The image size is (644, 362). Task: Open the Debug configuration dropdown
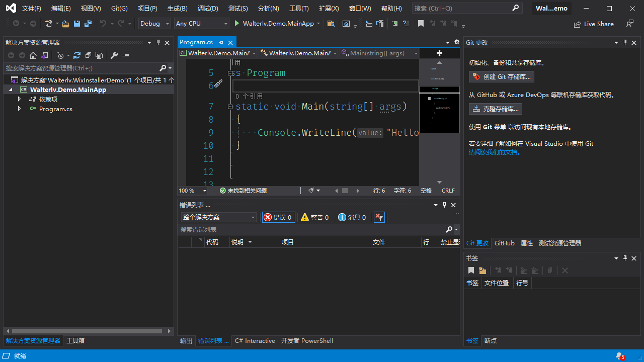coord(155,24)
